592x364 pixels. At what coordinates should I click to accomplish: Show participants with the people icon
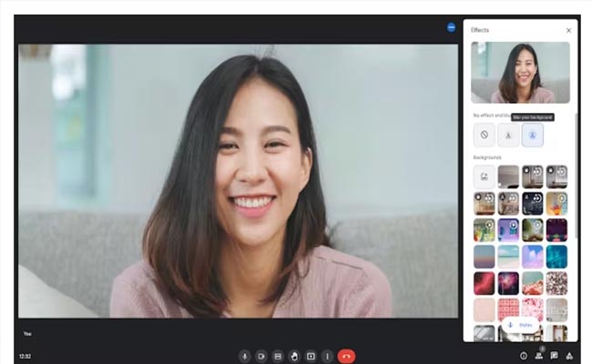tap(539, 356)
